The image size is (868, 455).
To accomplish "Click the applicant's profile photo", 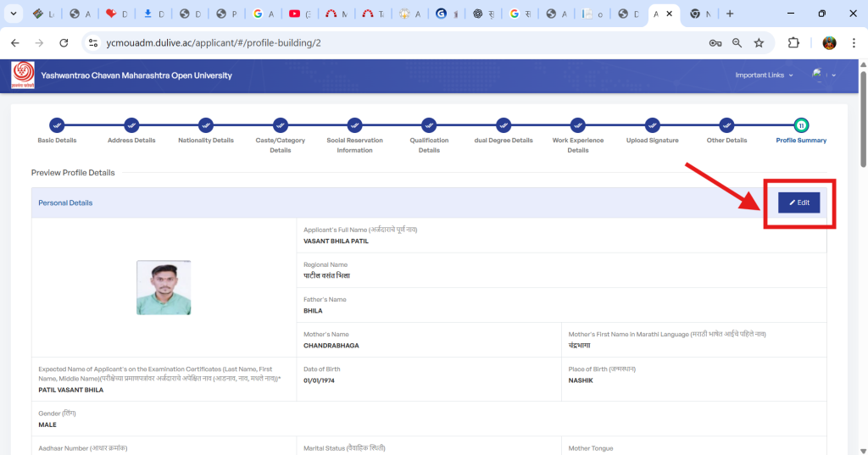I will click(x=164, y=287).
